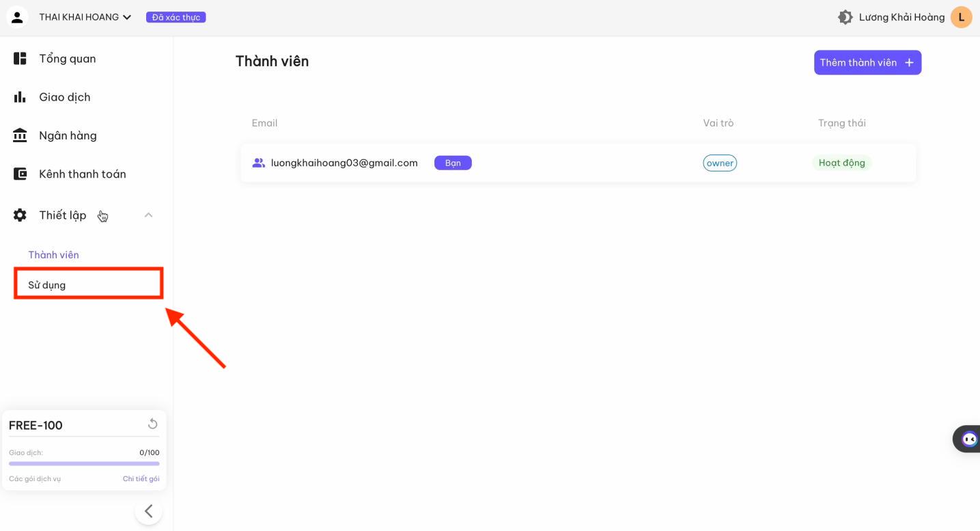Click the account avatar icon at top left
This screenshot has width=980, height=531.
[17, 17]
